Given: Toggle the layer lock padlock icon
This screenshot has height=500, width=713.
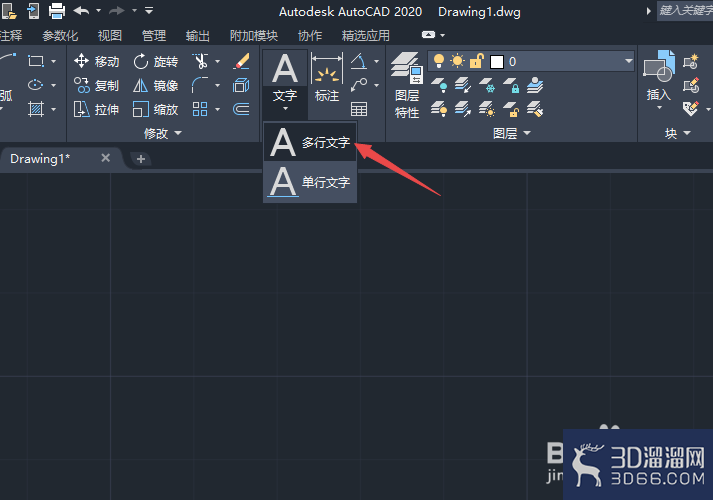Looking at the screenshot, I should [476, 61].
